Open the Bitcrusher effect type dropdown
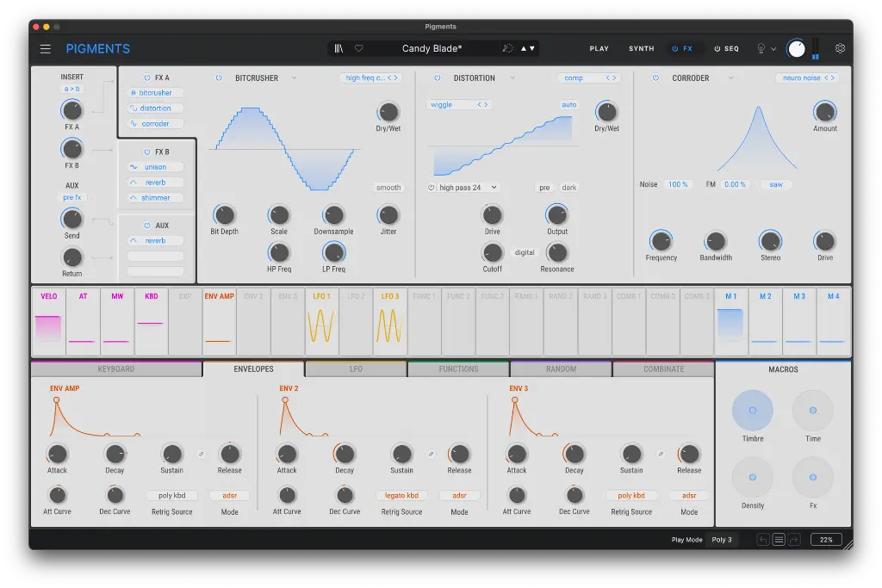882x588 pixels. [x=294, y=78]
